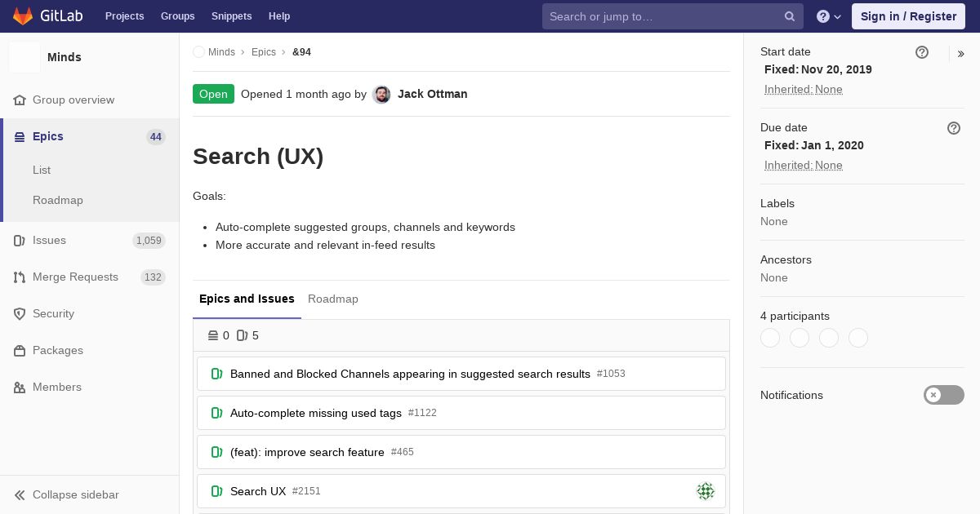Open the issue 'Auto-complete missing used tags'
This screenshot has height=514, width=980.
point(316,413)
